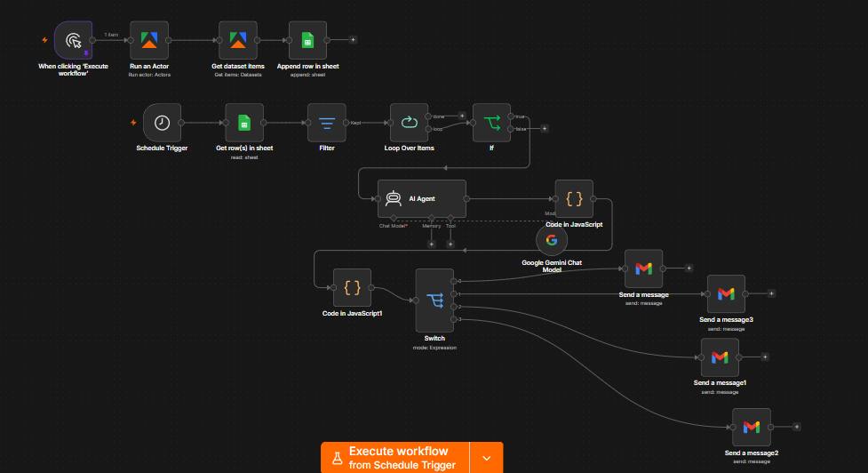Select the Schedule Trigger clock node

(162, 123)
